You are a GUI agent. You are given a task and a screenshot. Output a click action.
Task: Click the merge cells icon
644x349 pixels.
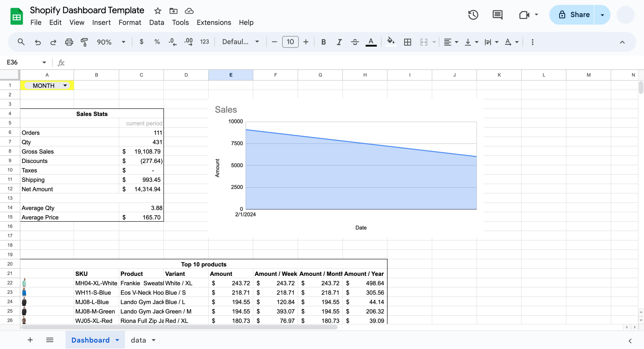pos(424,42)
